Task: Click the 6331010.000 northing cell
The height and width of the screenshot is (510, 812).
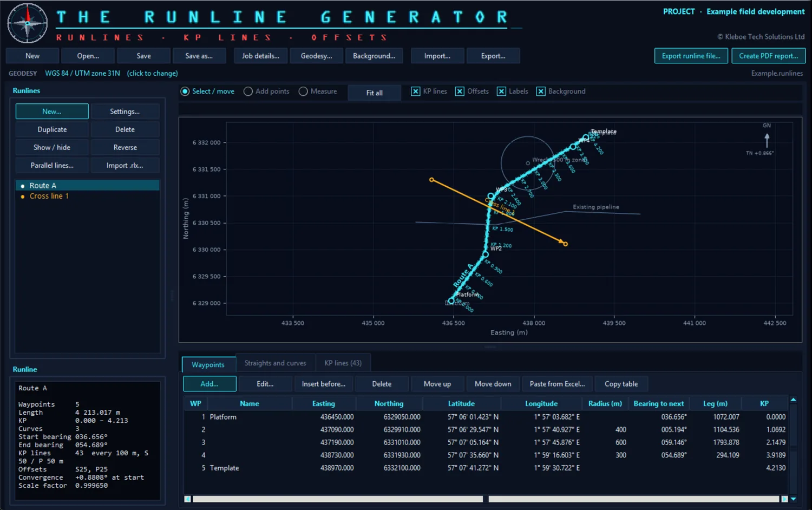Action: coord(402,442)
